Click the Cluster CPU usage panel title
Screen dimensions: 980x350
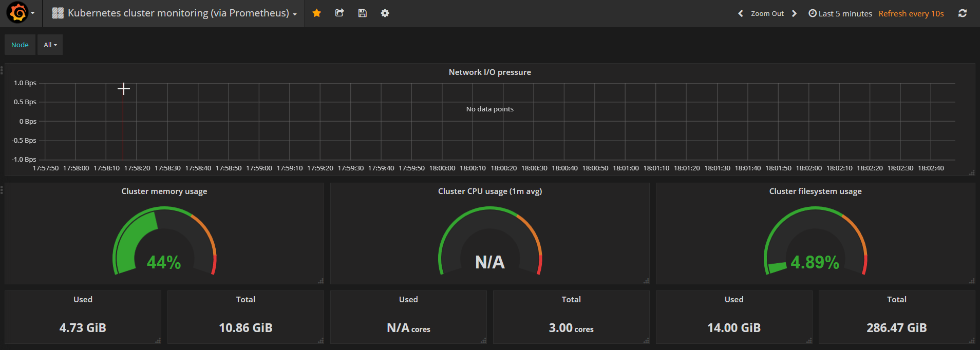pos(489,191)
